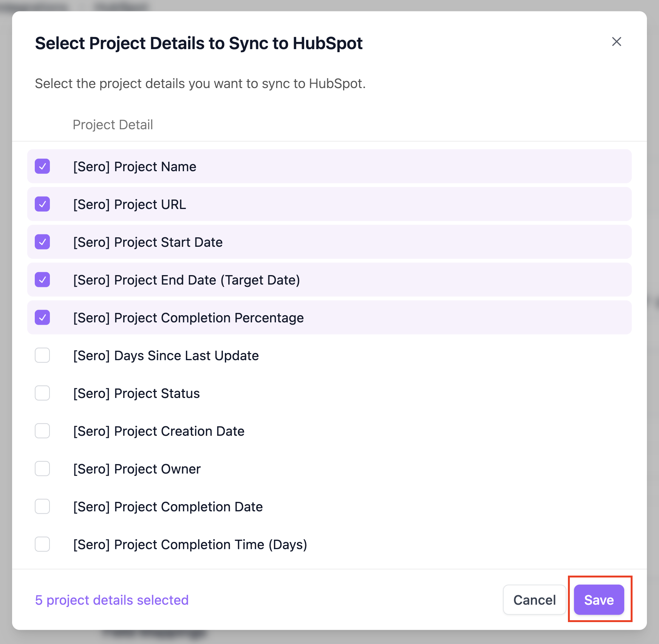Image resolution: width=659 pixels, height=644 pixels.
Task: Click '5 project details selected' text
Action: pyautogui.click(x=112, y=600)
